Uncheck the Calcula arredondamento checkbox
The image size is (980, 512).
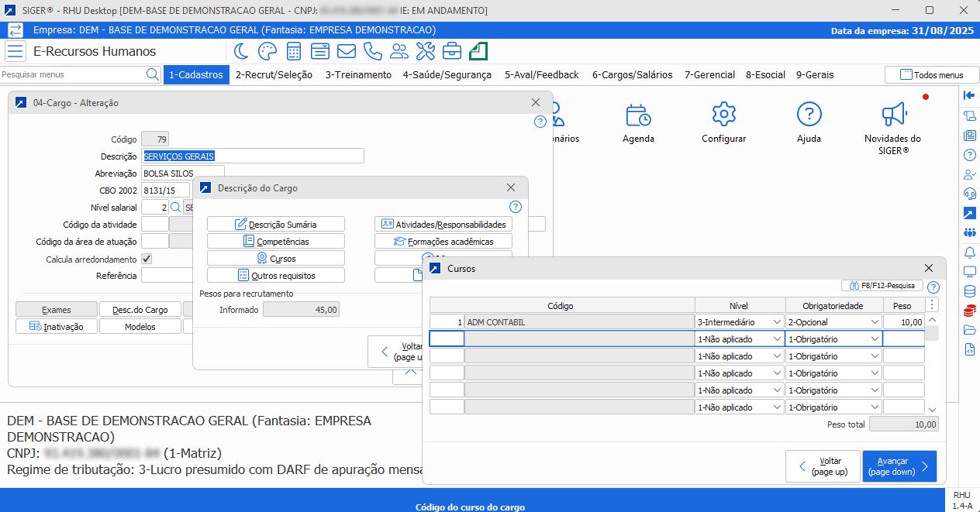[147, 259]
